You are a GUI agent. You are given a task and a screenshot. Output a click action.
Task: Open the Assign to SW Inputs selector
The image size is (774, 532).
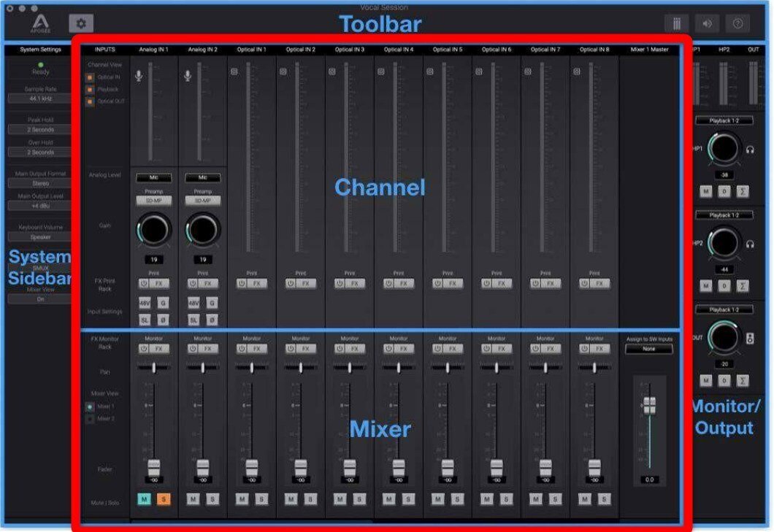649,348
